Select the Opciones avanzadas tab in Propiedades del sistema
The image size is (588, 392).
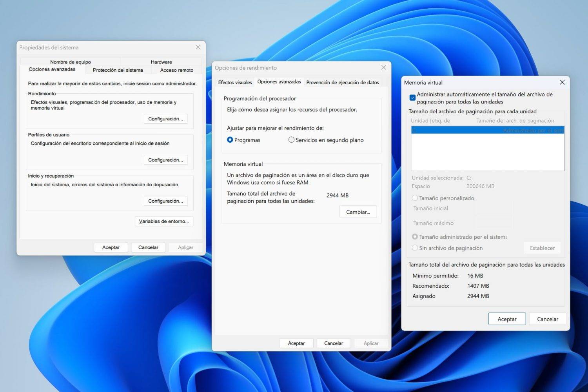tap(52, 69)
